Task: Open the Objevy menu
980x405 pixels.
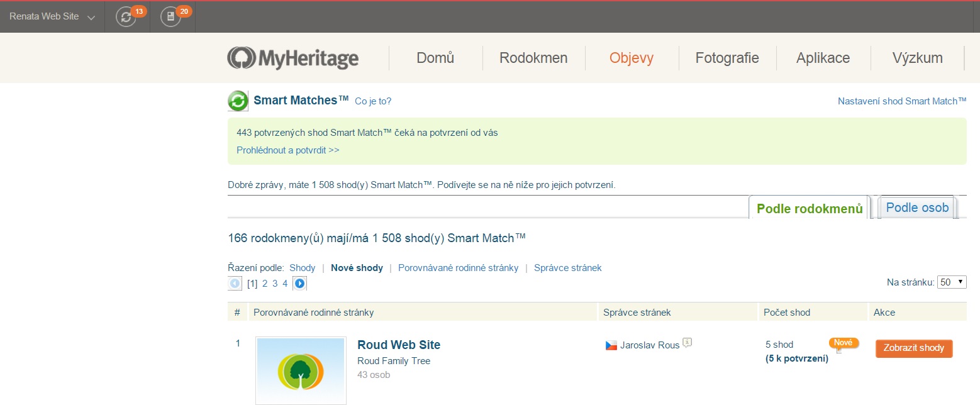Action: 632,58
